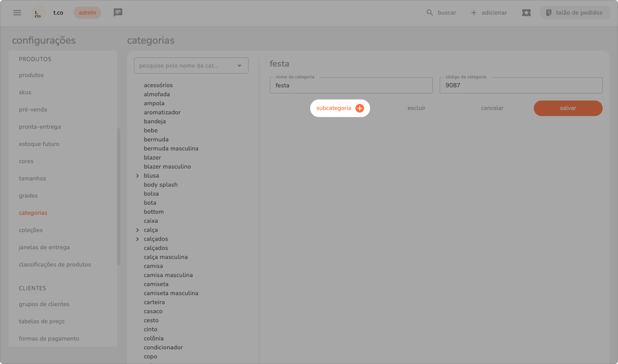Open the tamanhos settings page
This screenshot has height=364, width=618.
32,178
